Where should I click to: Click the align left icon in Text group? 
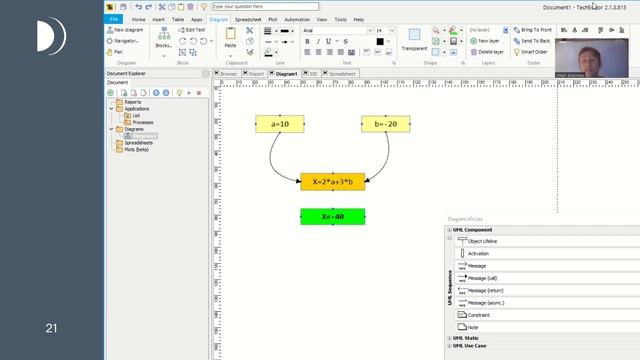307,52
